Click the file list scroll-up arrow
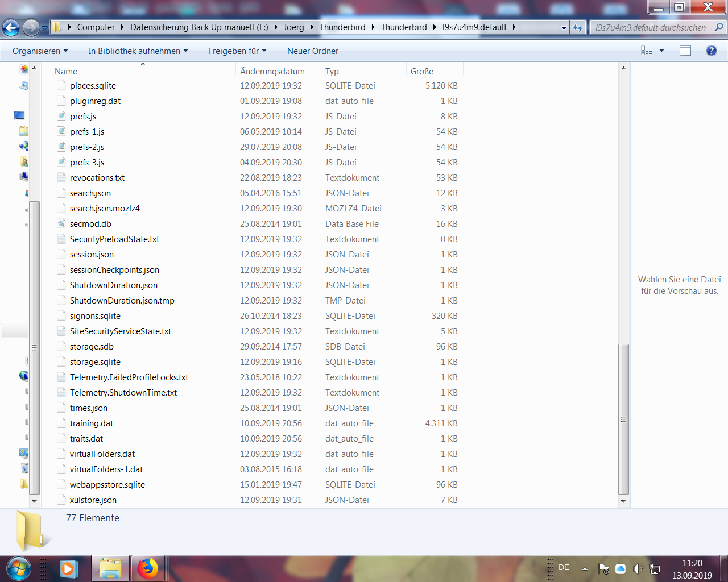 (623, 68)
